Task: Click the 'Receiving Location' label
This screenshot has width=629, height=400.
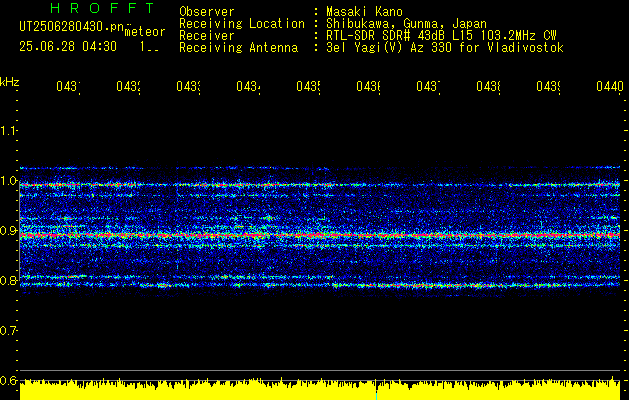Action: coord(242,24)
